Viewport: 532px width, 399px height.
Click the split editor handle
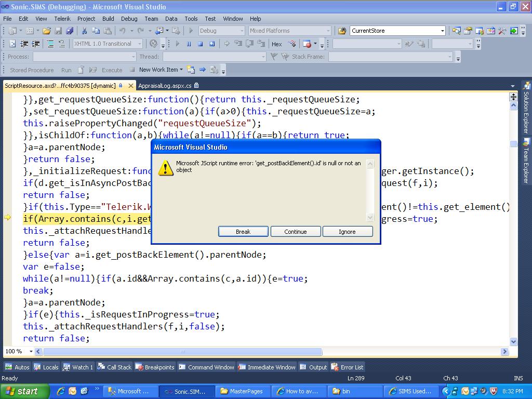pos(513,97)
